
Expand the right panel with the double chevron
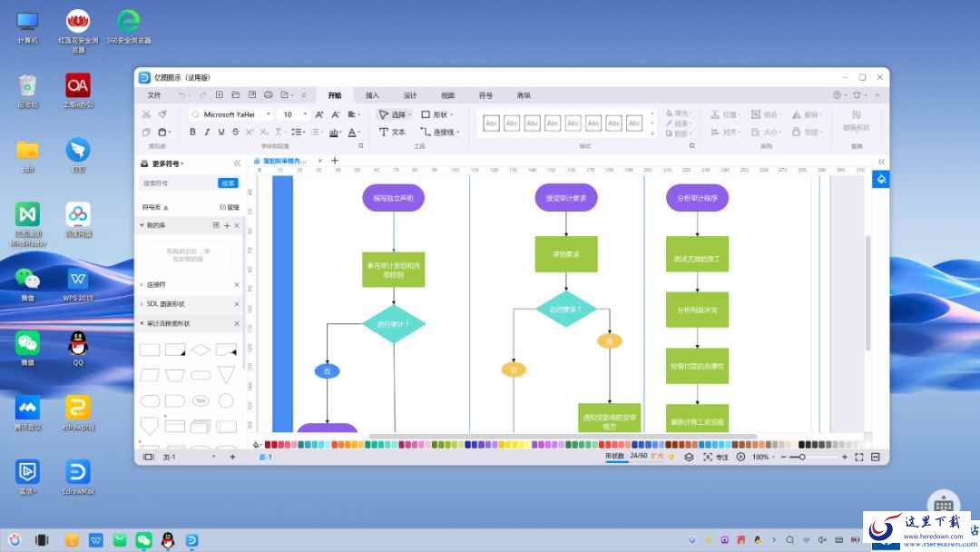click(881, 162)
